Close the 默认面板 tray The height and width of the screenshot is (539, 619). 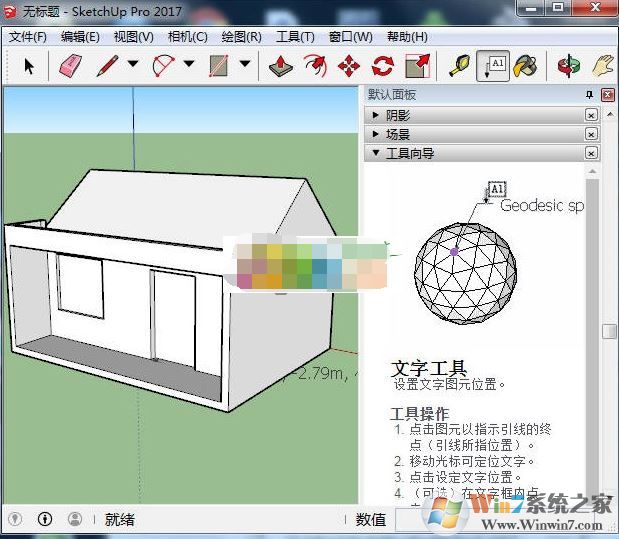coord(607,95)
